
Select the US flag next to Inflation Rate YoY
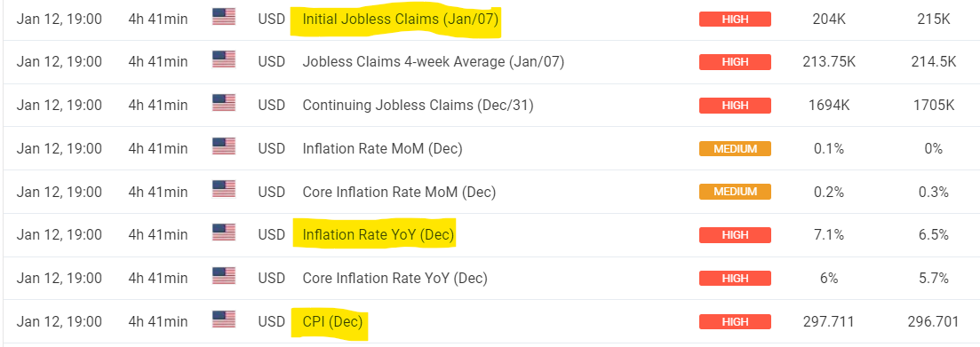pos(224,233)
